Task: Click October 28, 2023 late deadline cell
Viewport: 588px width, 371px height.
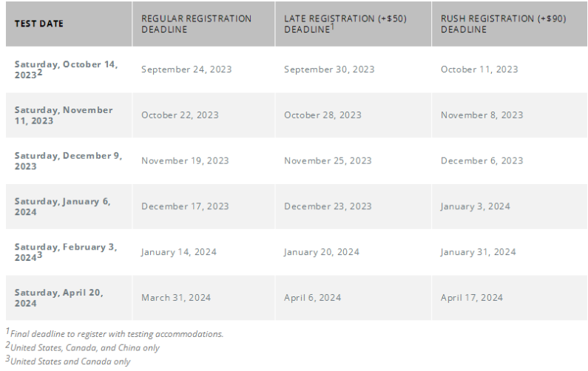Action: tap(322, 115)
